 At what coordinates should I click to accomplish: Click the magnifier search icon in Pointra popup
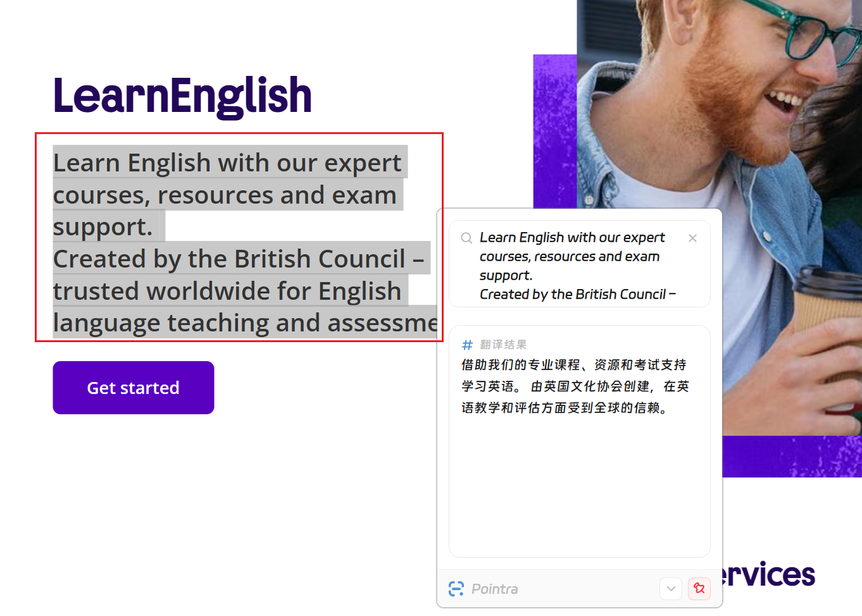click(x=466, y=238)
